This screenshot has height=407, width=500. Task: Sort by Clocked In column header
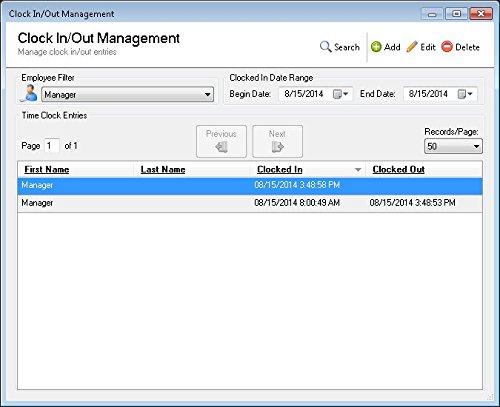pos(280,169)
